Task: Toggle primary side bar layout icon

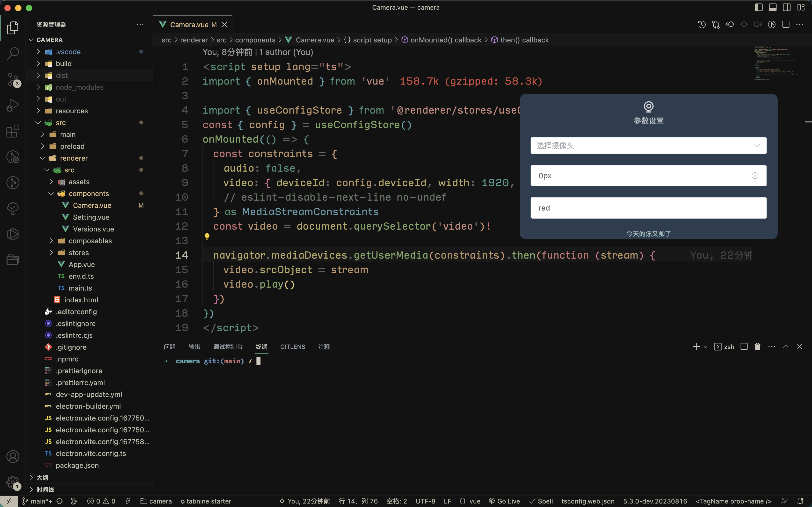Action: point(759,7)
